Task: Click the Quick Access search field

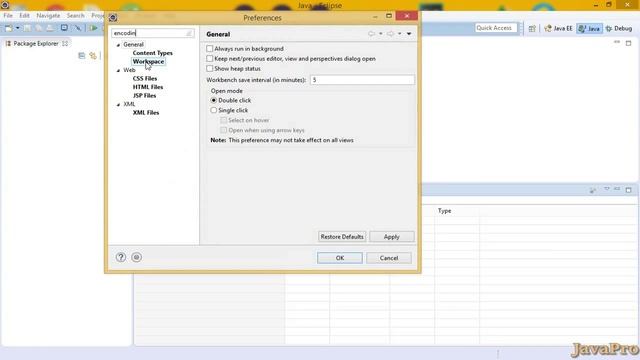Action: coord(496,28)
